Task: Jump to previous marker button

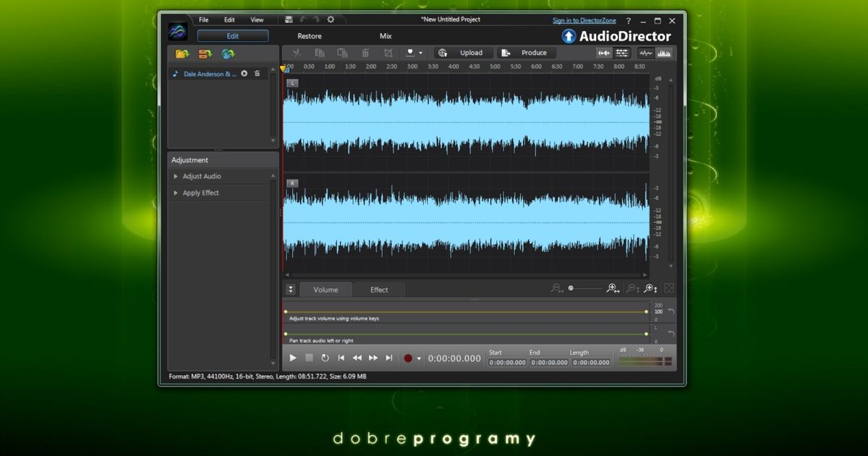Action: click(341, 358)
